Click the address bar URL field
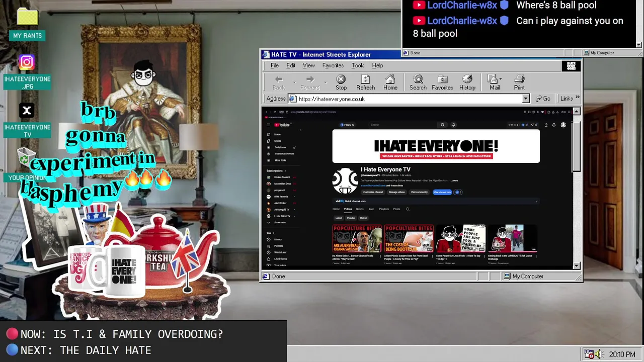This screenshot has width=644, height=362. [x=409, y=99]
